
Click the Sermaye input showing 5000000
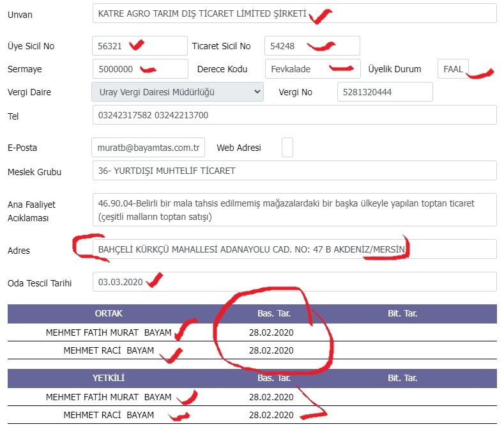click(141, 68)
